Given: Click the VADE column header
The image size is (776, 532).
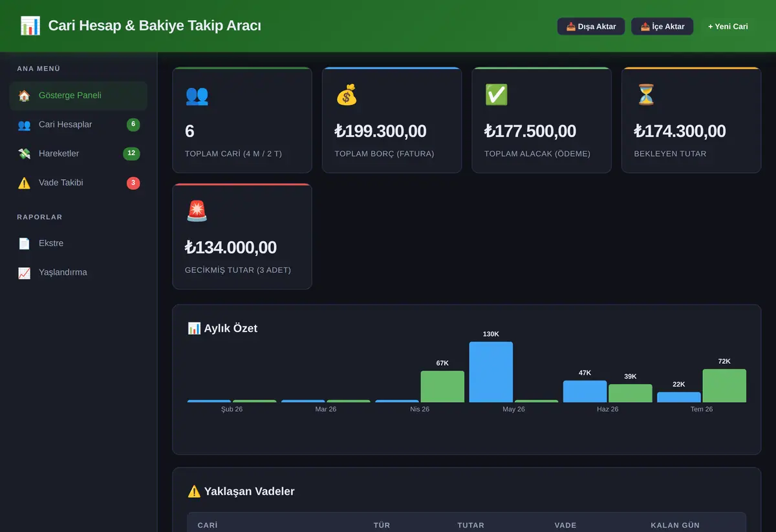Looking at the screenshot, I should [x=565, y=526].
